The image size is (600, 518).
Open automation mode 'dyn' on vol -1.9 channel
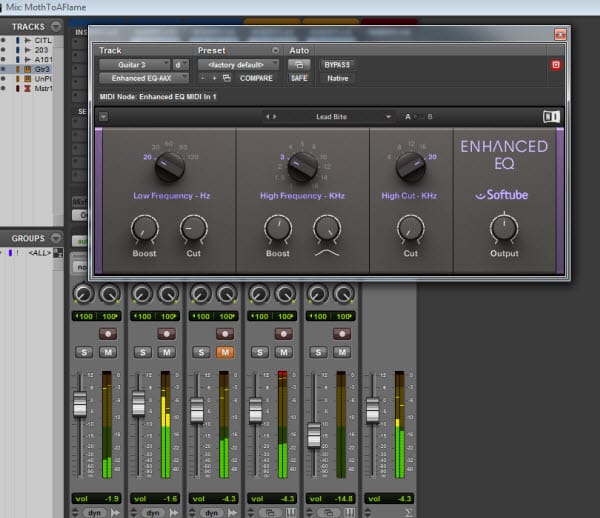coord(94,513)
